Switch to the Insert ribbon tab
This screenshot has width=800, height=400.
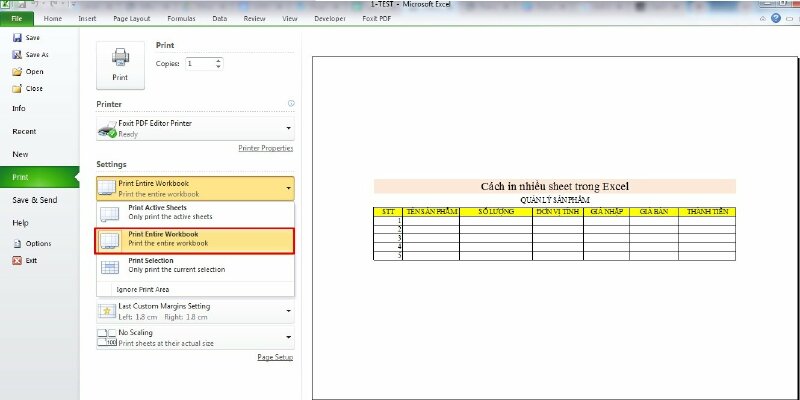(87, 19)
